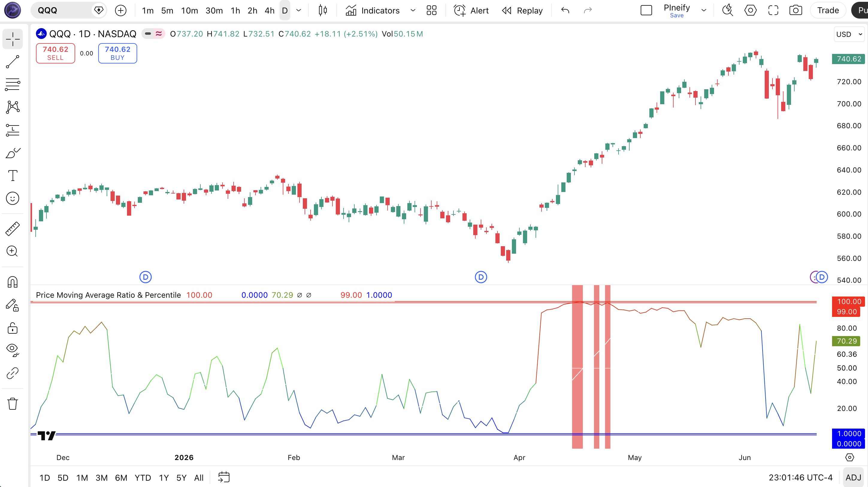868x487 pixels.
Task: Toggle stay in drawing mode
Action: coord(13,305)
